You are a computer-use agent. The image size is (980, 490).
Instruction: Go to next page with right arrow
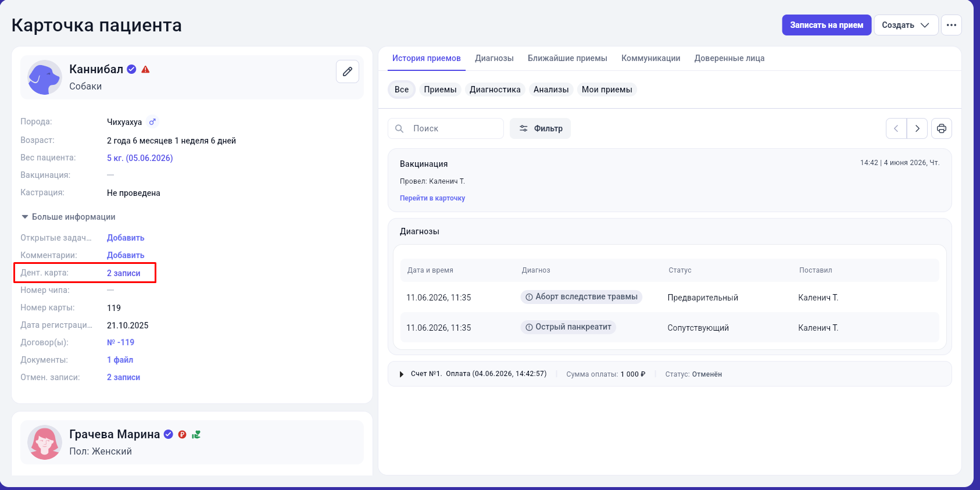click(917, 128)
